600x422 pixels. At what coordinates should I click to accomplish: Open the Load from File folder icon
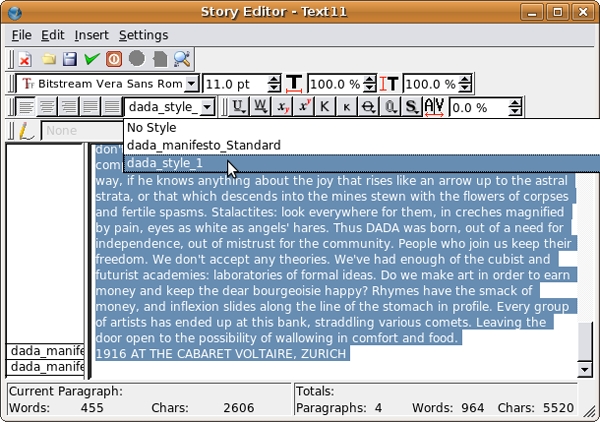pos(48,59)
